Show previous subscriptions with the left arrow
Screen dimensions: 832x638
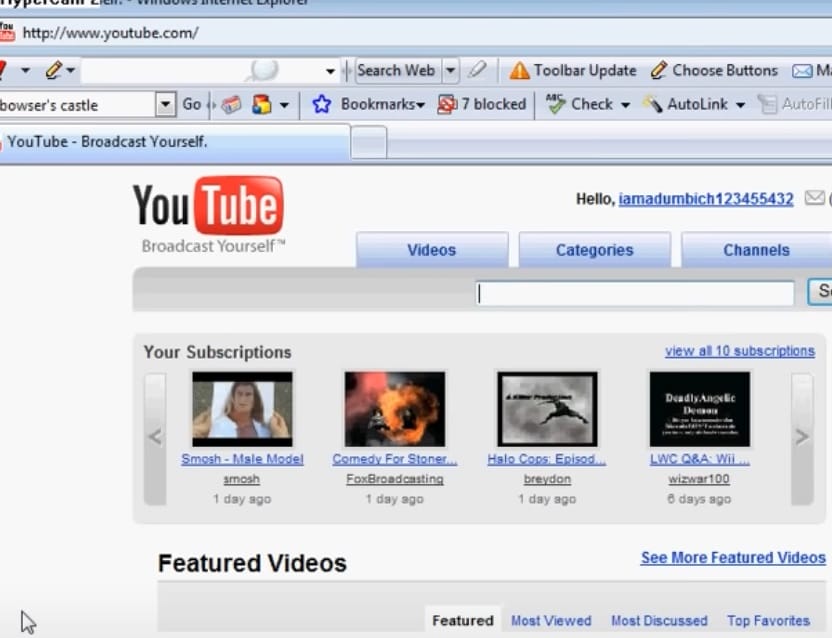[155, 438]
